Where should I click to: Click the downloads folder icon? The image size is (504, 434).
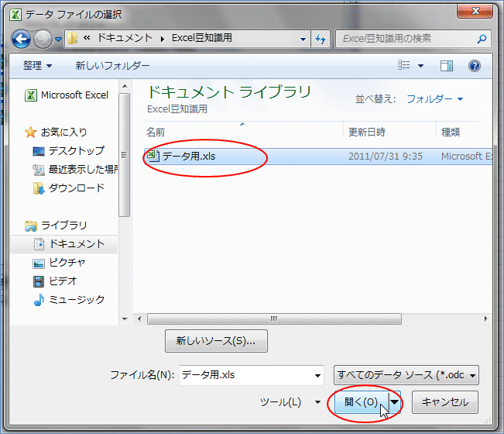coord(39,188)
